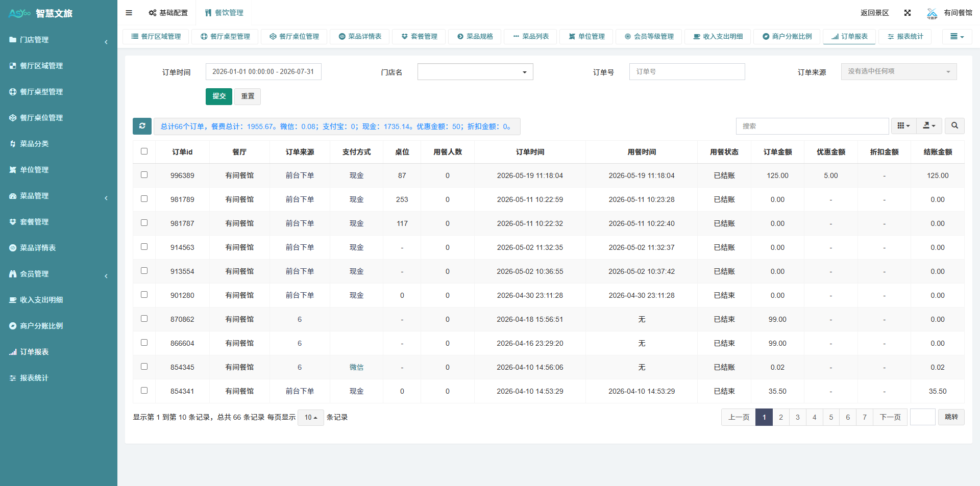The image size is (980, 486).
Task: Click 套餐管理 icon in sidebar
Action: click(x=13, y=222)
